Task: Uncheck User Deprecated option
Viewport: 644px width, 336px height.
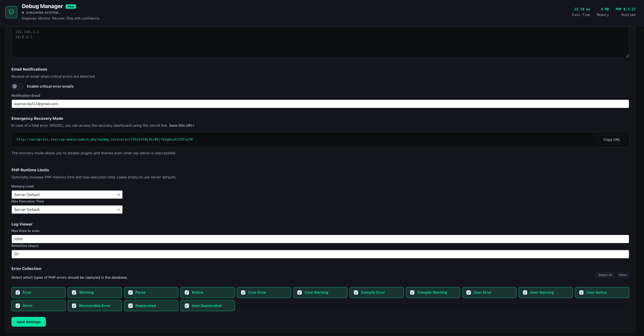Action: coord(187,306)
